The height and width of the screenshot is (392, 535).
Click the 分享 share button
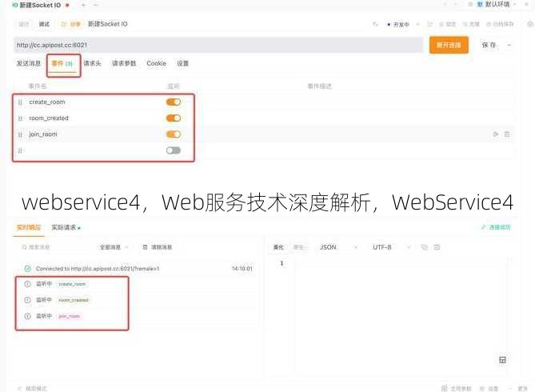click(71, 24)
